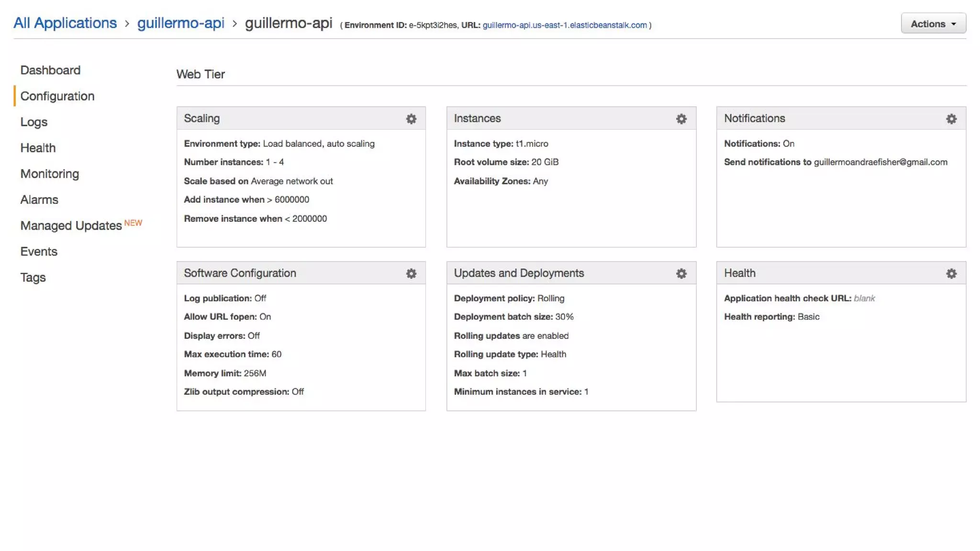Open Updates and Deployments gear icon

point(681,274)
